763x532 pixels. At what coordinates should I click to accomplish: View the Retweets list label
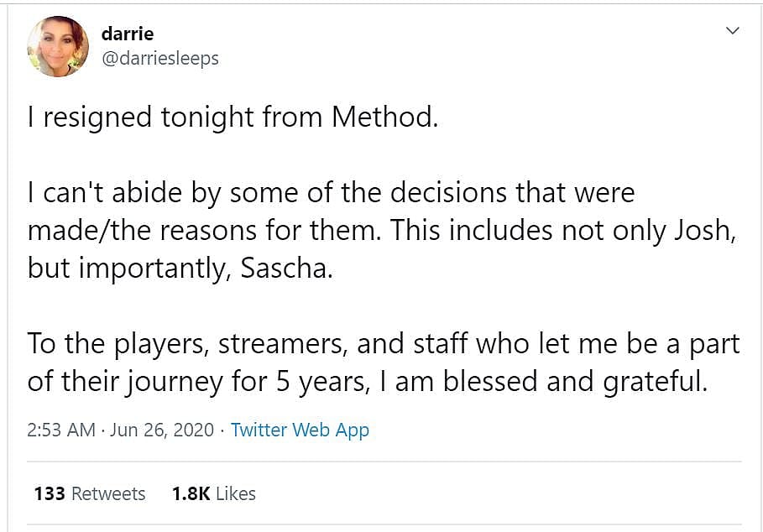click(108, 493)
